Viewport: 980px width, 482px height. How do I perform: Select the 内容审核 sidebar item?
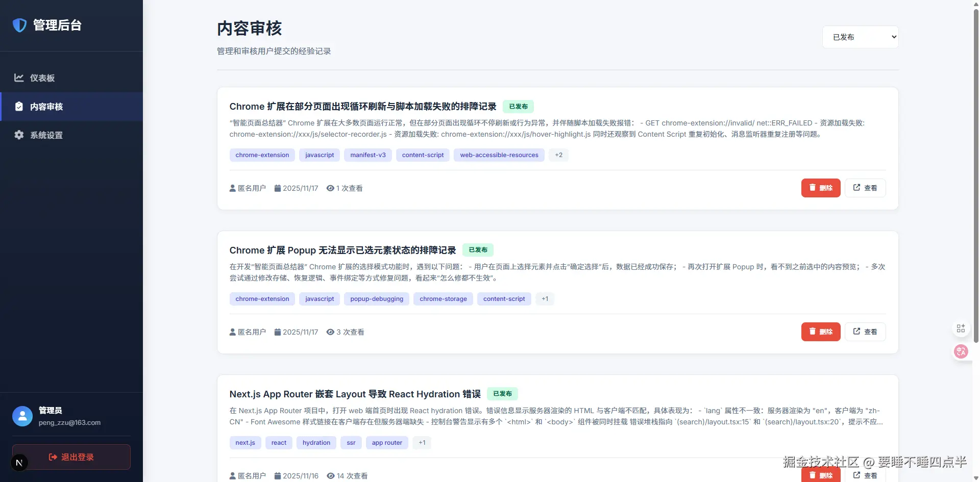(x=71, y=107)
